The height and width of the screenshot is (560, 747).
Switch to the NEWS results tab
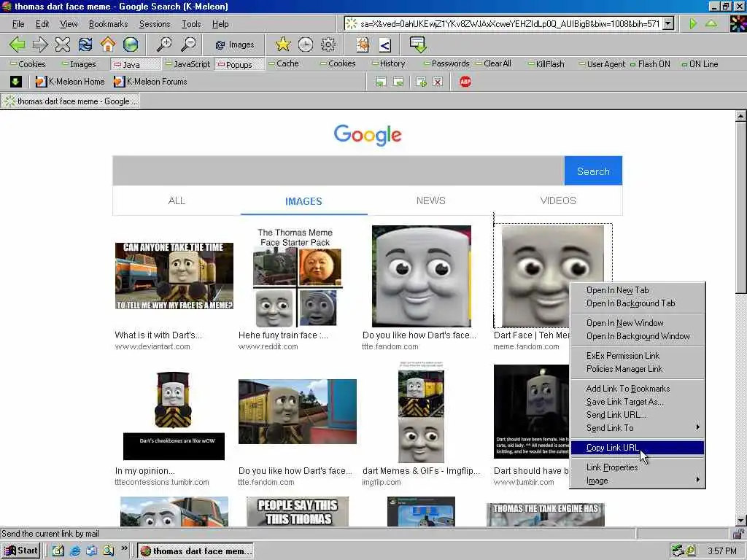pyautogui.click(x=430, y=201)
